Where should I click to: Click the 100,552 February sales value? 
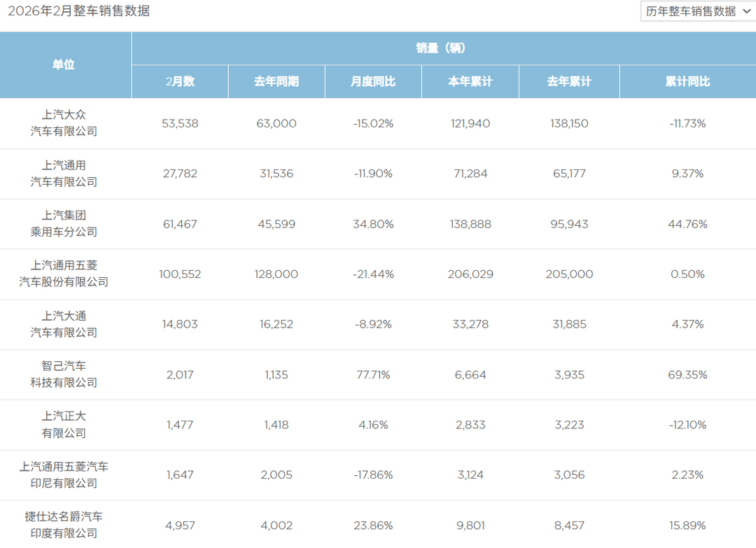point(180,274)
